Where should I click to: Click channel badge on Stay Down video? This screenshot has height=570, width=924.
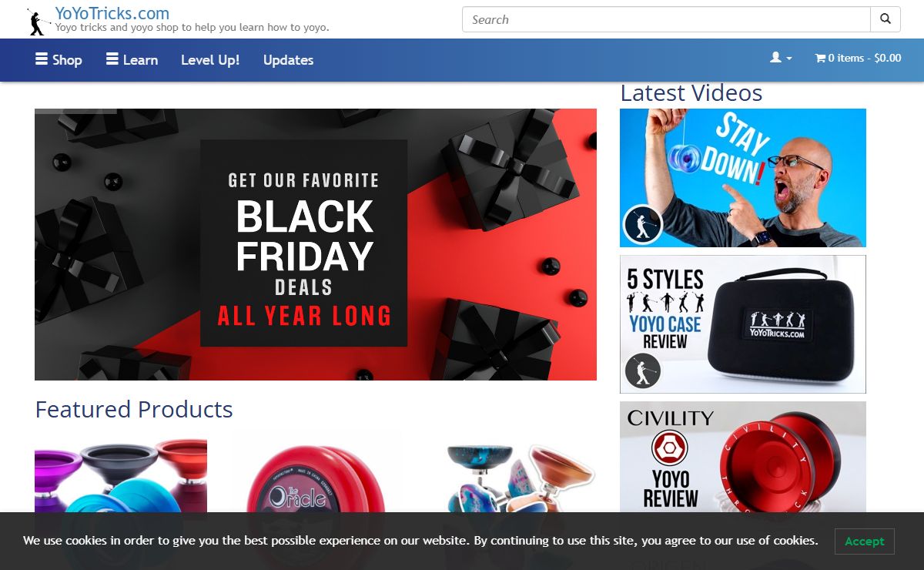pyautogui.click(x=642, y=226)
